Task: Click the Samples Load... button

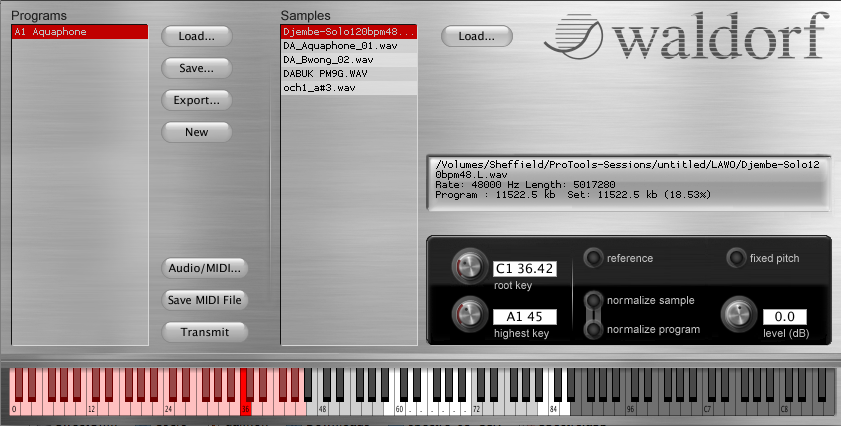Action: [477, 36]
